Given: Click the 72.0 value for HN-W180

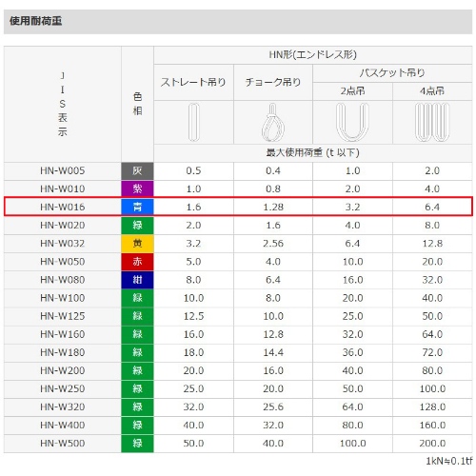Looking at the screenshot, I should (432, 352).
